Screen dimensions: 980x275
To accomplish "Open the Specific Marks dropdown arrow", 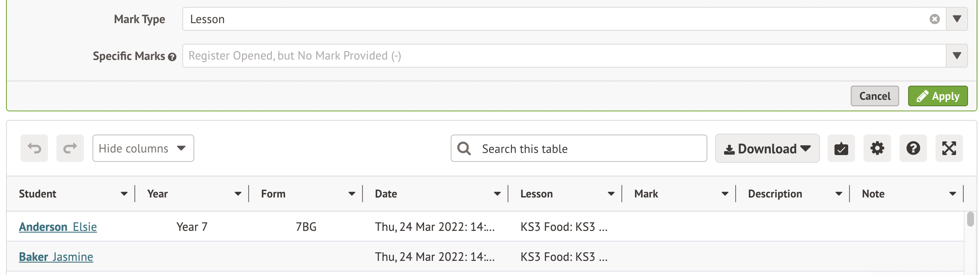I will click(957, 56).
